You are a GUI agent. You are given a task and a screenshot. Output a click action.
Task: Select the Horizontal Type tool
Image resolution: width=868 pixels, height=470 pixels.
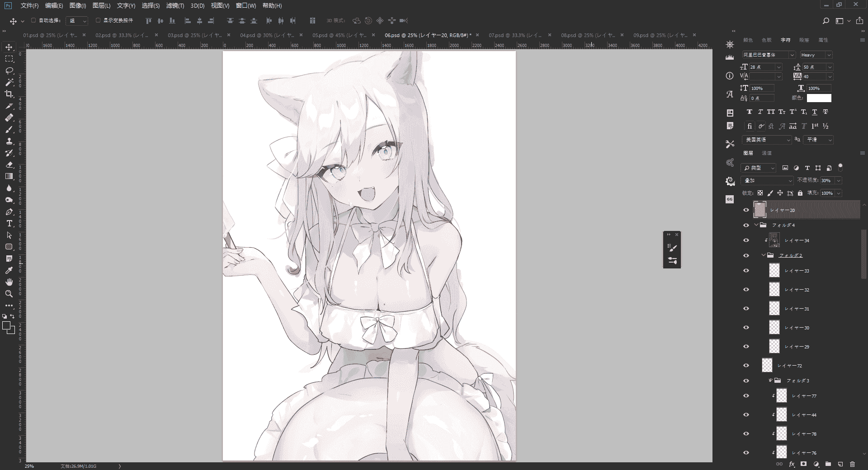coord(9,223)
